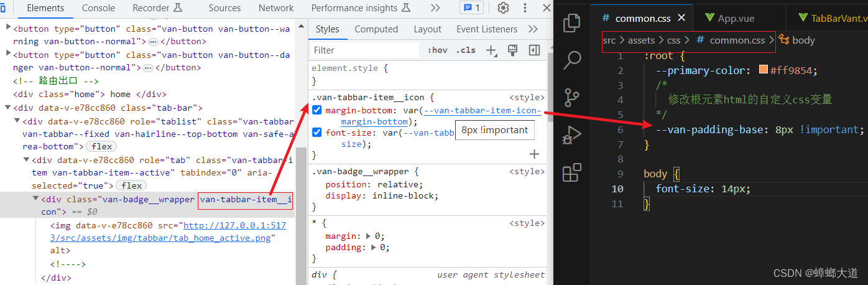Show more DevTools main tabs chevron
The image size is (868, 285).
click(x=435, y=8)
